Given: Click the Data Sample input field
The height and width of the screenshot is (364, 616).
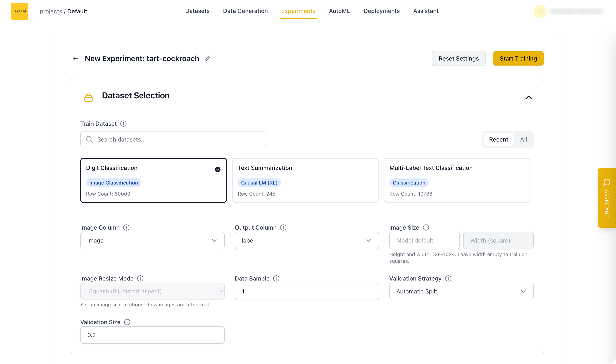Looking at the screenshot, I should 307,292.
